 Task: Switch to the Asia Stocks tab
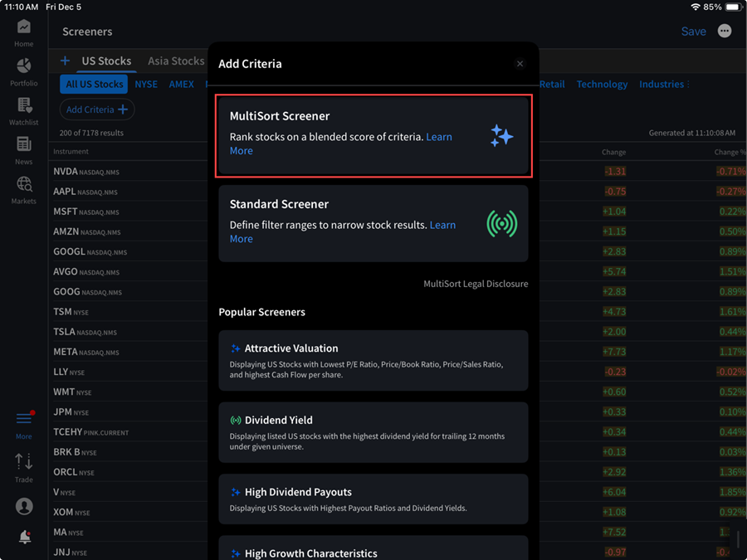pos(175,61)
